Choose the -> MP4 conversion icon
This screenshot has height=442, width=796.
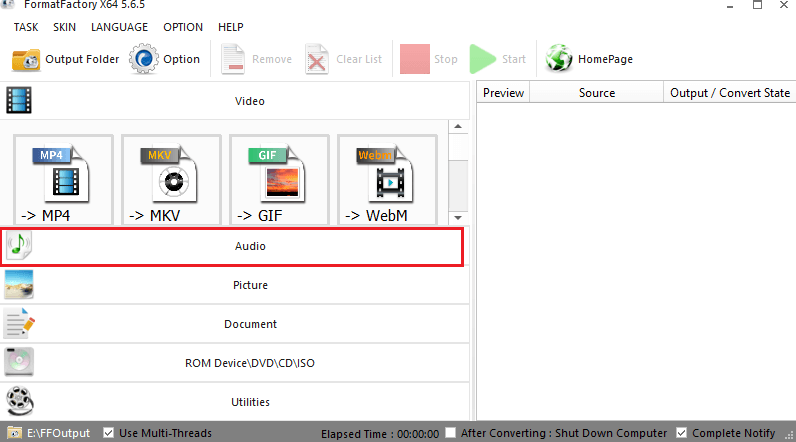tap(63, 180)
